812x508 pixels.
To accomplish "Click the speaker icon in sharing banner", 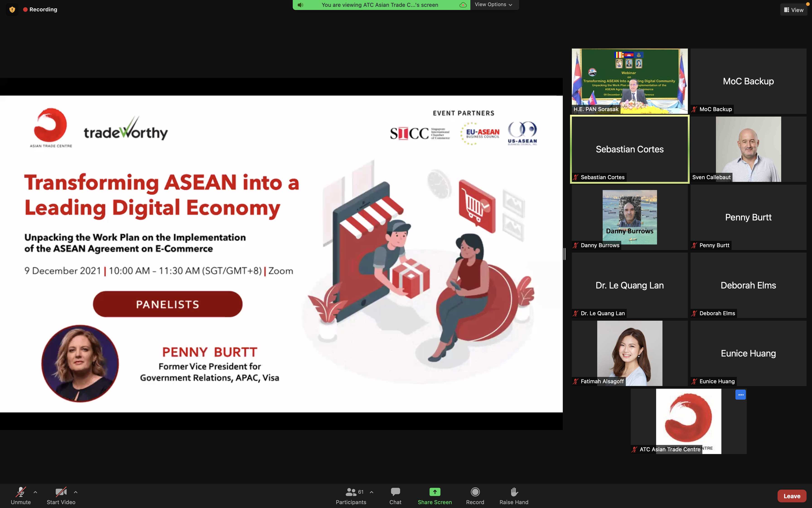I will (x=300, y=5).
